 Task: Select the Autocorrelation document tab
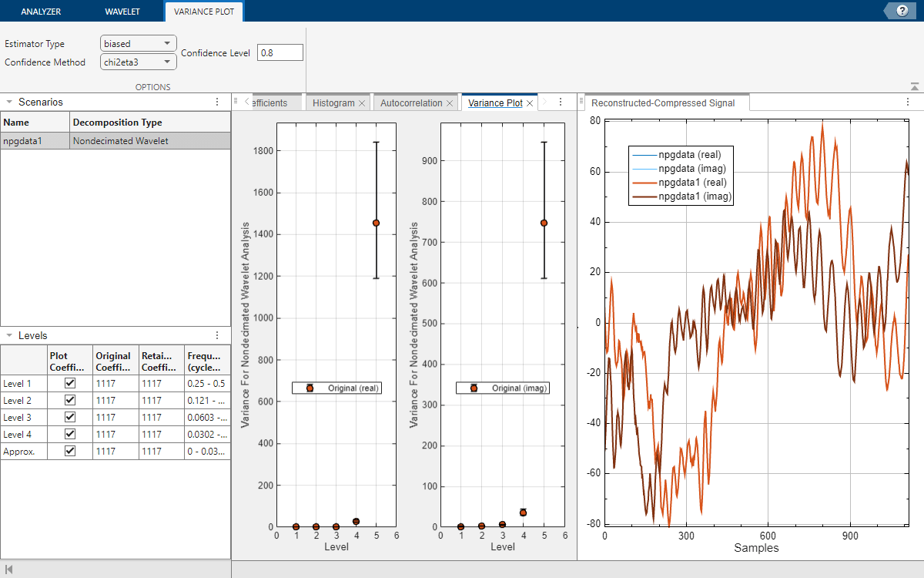[411, 103]
